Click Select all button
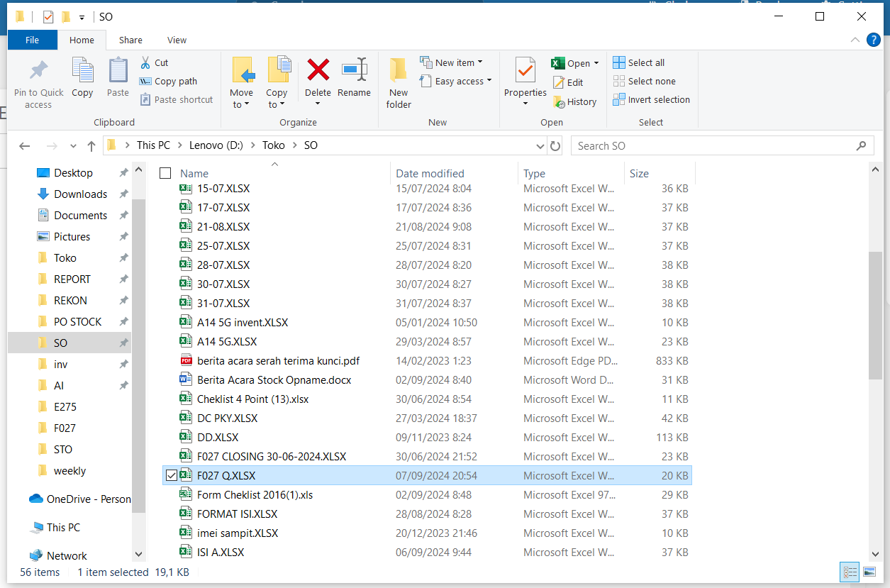 [638, 63]
